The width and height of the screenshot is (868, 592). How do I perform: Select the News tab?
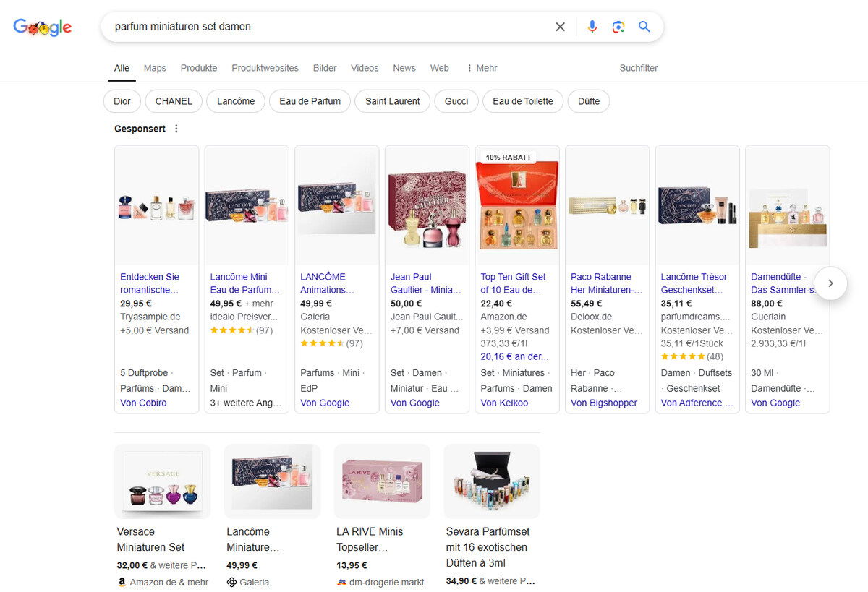point(404,68)
